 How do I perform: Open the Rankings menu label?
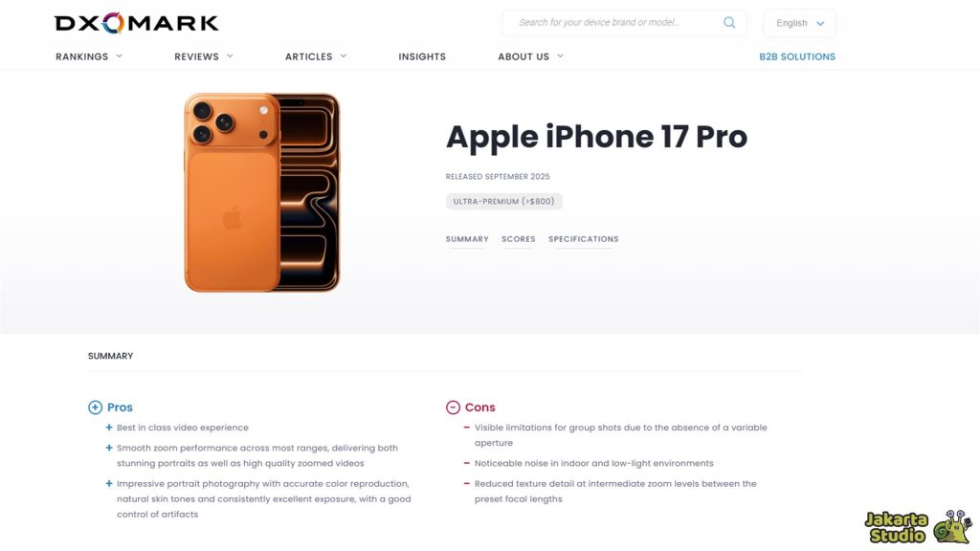[82, 56]
